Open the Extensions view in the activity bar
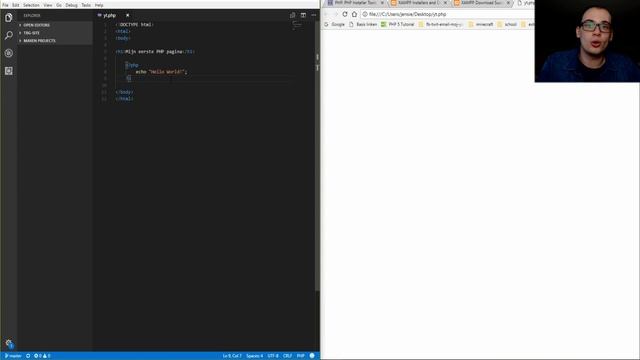 pyautogui.click(x=9, y=71)
